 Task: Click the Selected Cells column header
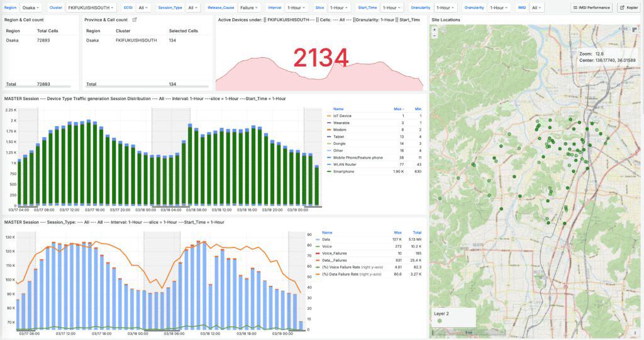point(183,31)
